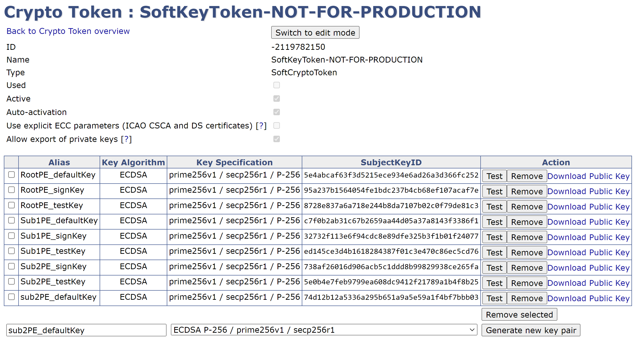Screen dimensions: 644x345
Task: Test the Sub1PE_testKey key
Action: click(494, 253)
